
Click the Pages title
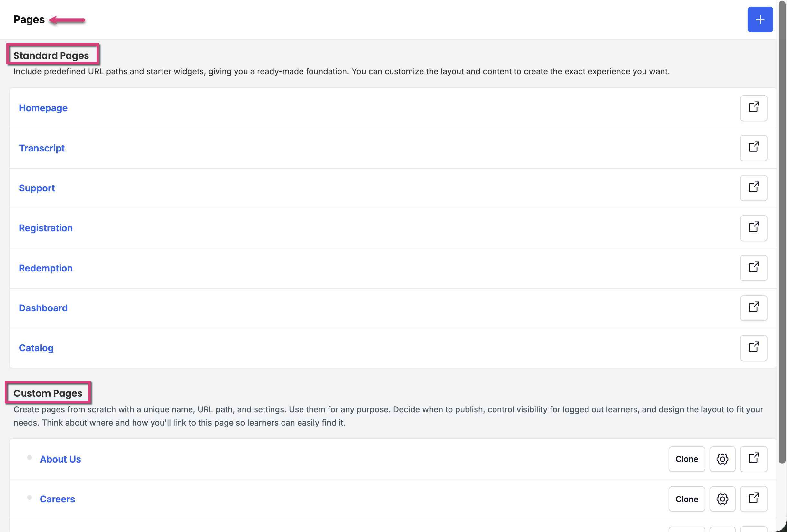[29, 20]
